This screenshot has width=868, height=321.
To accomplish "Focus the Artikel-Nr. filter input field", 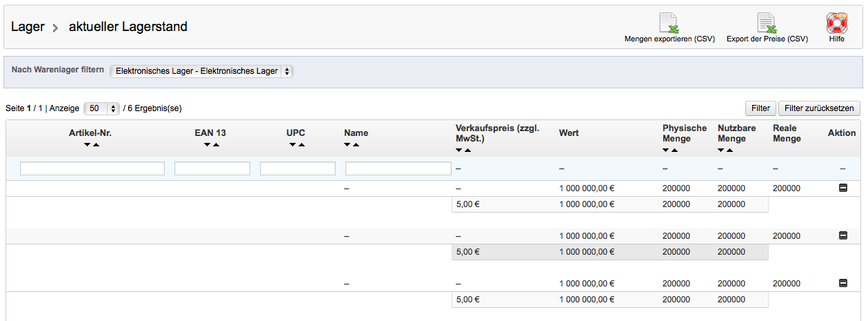I will pyautogui.click(x=92, y=168).
